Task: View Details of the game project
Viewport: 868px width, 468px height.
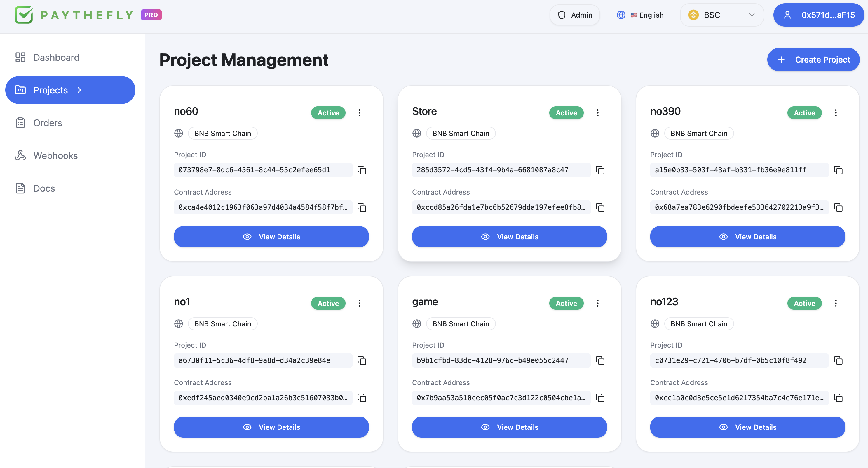Action: (509, 427)
